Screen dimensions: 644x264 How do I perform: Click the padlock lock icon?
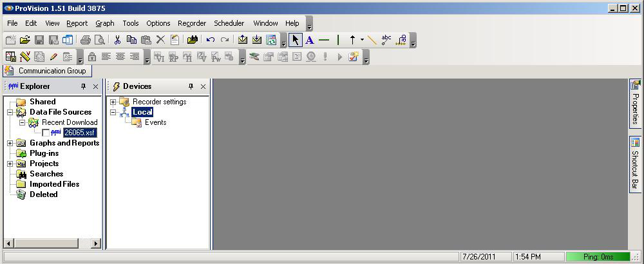[92, 57]
